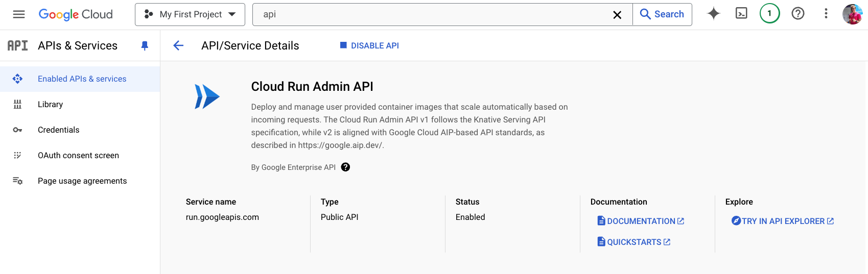Image resolution: width=868 pixels, height=274 pixels.
Task: Unpin APIs & Services with pin icon
Action: (x=145, y=46)
